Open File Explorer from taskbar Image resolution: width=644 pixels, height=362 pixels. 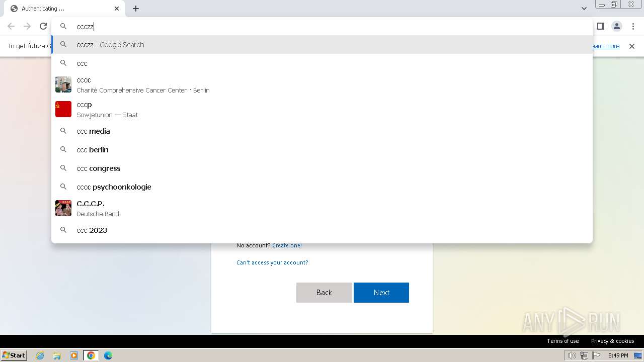pyautogui.click(x=57, y=355)
